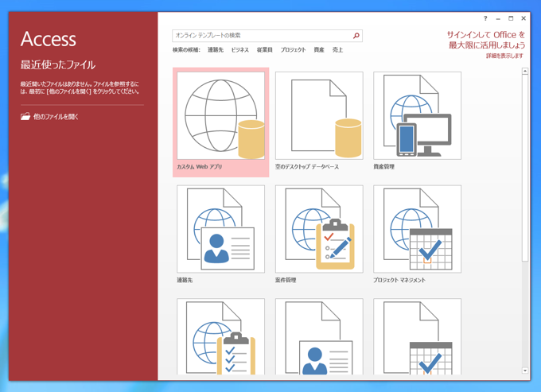This screenshot has height=392, width=541.
Task: Search the suggested keyword 売上
Action: [x=337, y=50]
